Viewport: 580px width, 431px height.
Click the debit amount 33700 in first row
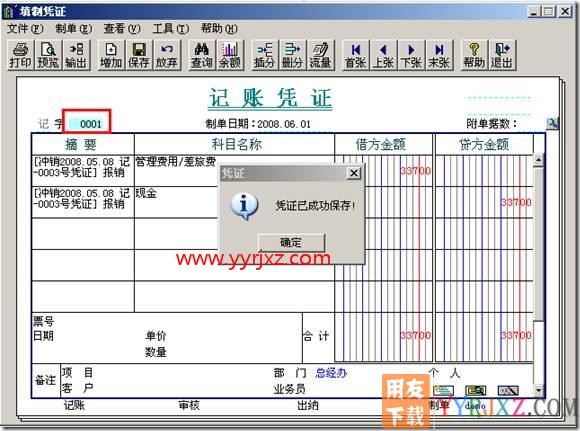coord(415,171)
